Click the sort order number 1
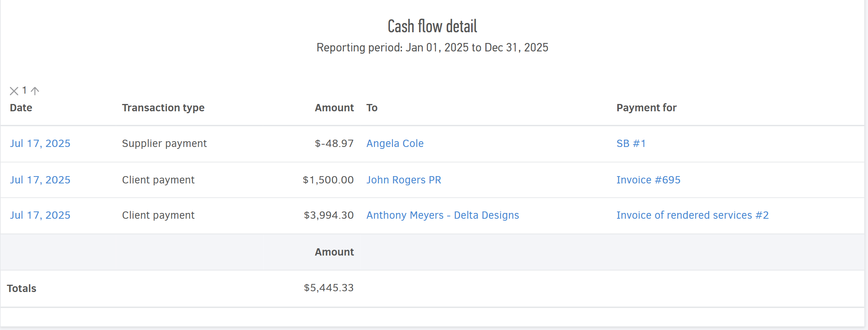 24,91
